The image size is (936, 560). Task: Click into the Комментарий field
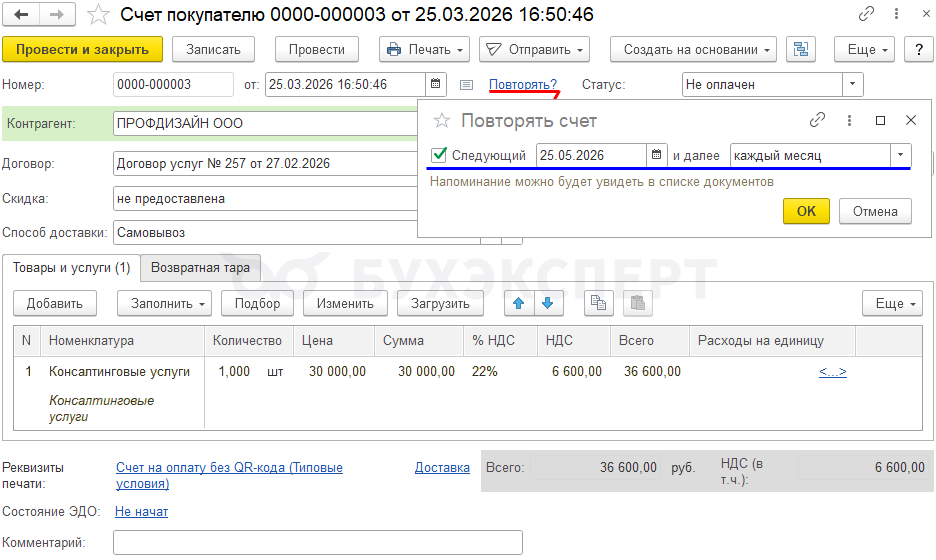(317, 542)
